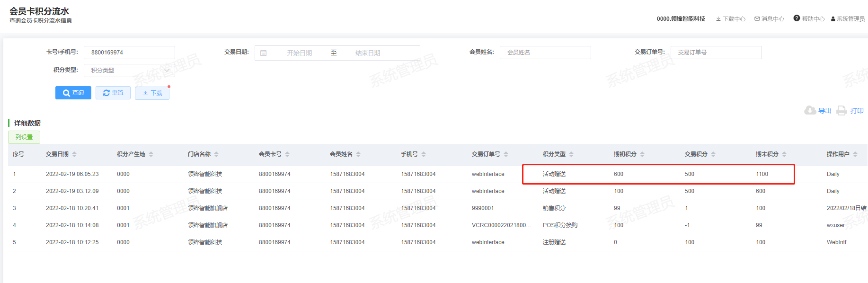This screenshot has width=868, height=283.
Task: Open the 积分类型 dropdown
Action: (x=129, y=71)
